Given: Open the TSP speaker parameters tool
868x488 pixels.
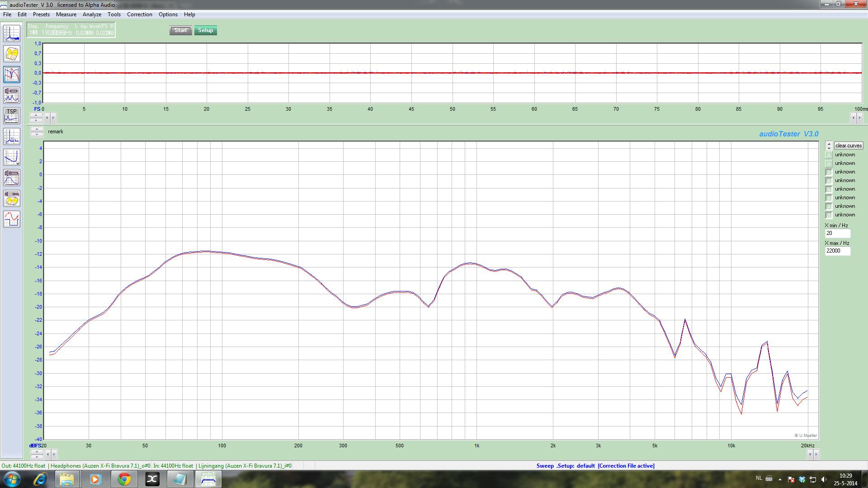Looking at the screenshot, I should click(12, 116).
